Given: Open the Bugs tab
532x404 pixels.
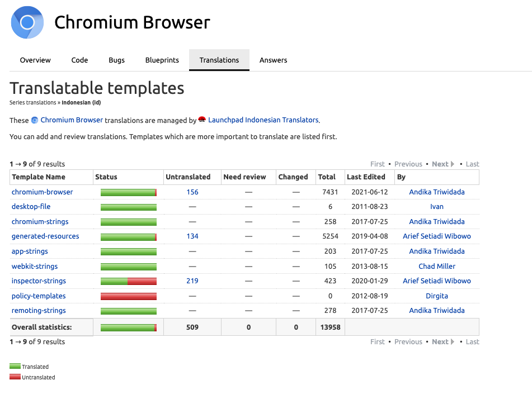Looking at the screenshot, I should [x=116, y=60].
